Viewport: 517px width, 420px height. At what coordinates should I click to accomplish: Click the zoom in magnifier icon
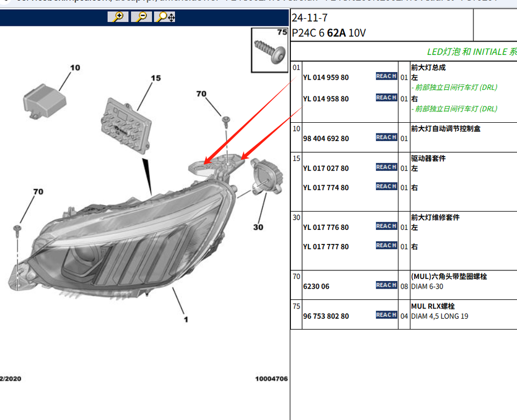[118, 17]
